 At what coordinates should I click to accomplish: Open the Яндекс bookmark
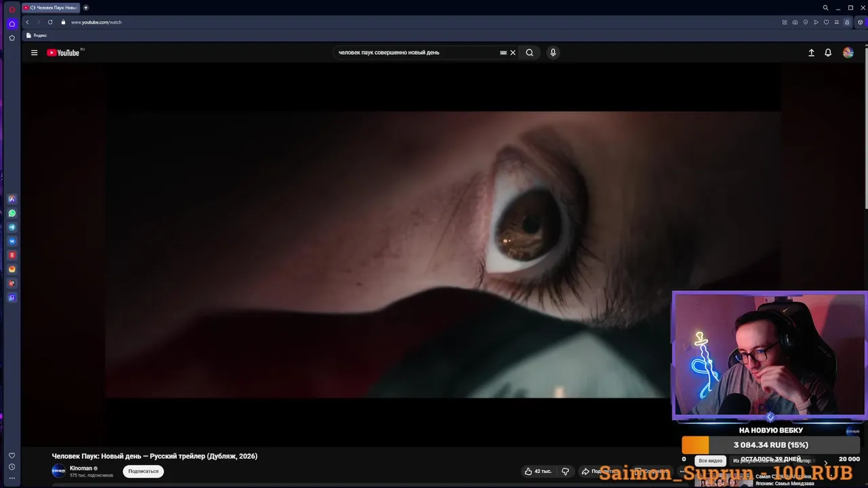point(37,35)
